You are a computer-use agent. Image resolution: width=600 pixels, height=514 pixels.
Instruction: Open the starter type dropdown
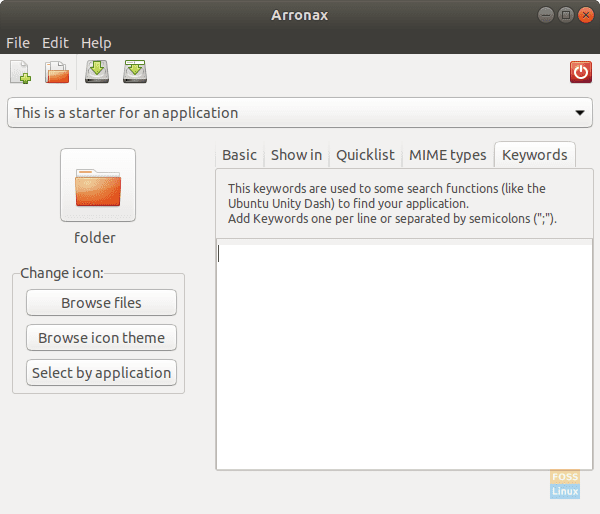coord(299,112)
